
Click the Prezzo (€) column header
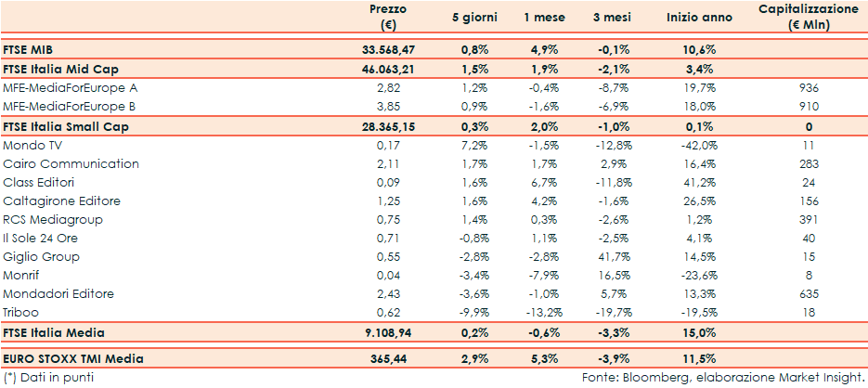pos(387,17)
